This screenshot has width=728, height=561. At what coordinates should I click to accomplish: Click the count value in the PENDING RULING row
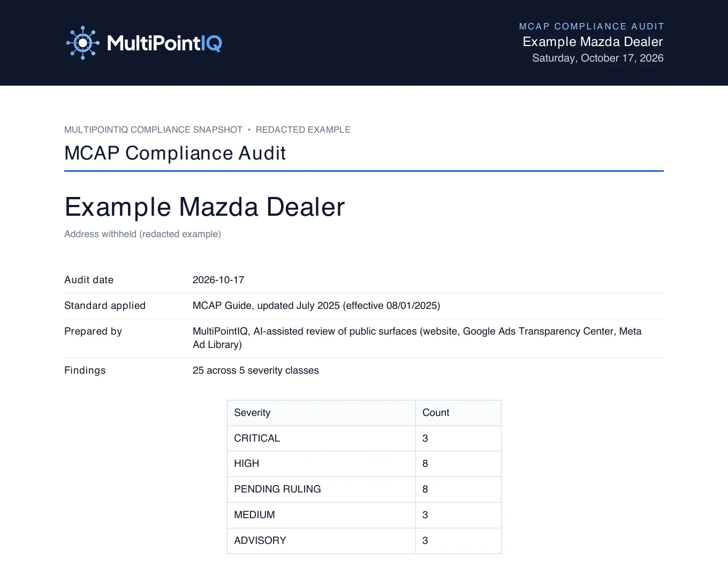click(x=458, y=489)
